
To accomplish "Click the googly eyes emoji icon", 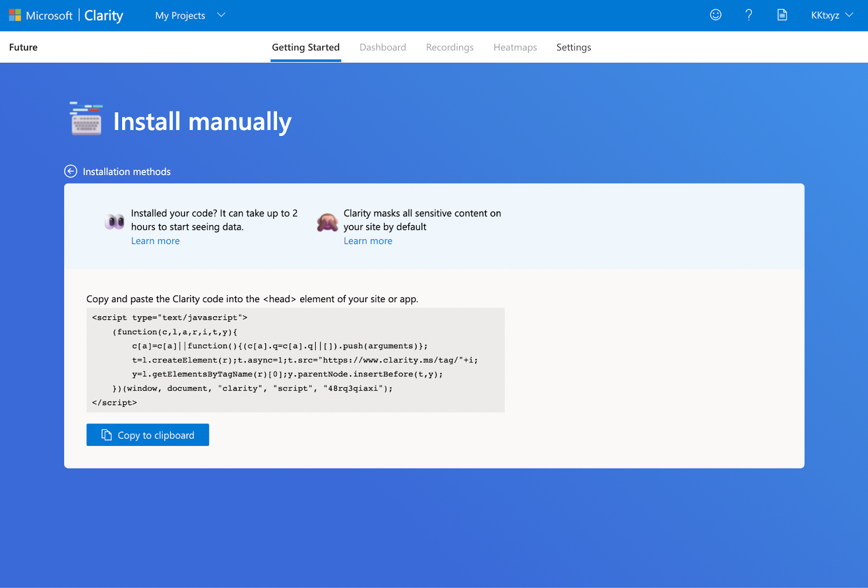I will pos(114,221).
